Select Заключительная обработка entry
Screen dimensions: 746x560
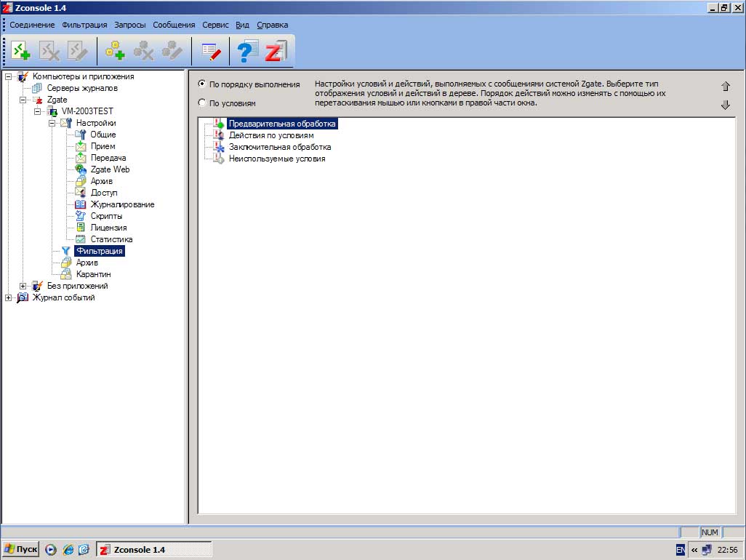coord(280,147)
